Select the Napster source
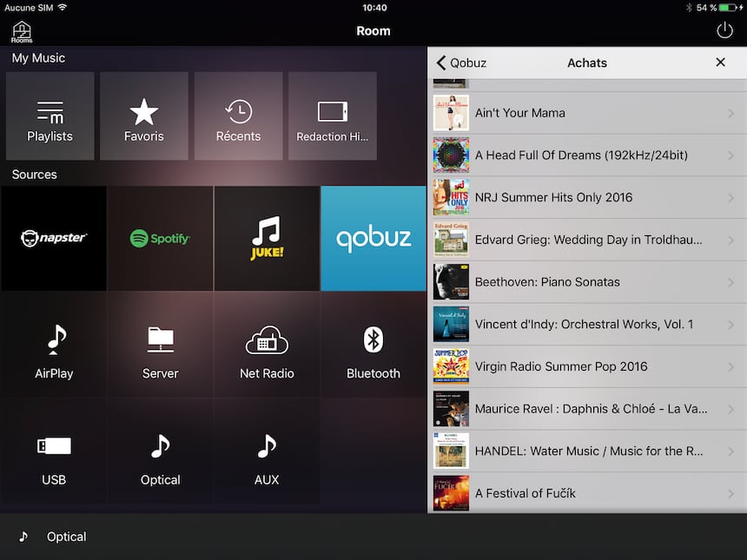The image size is (747, 560). click(54, 238)
